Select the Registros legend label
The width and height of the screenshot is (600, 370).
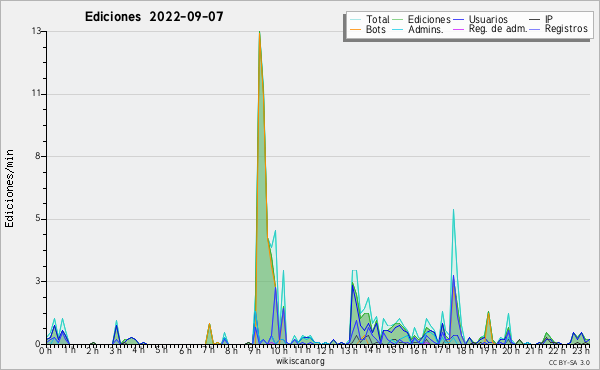point(566,29)
